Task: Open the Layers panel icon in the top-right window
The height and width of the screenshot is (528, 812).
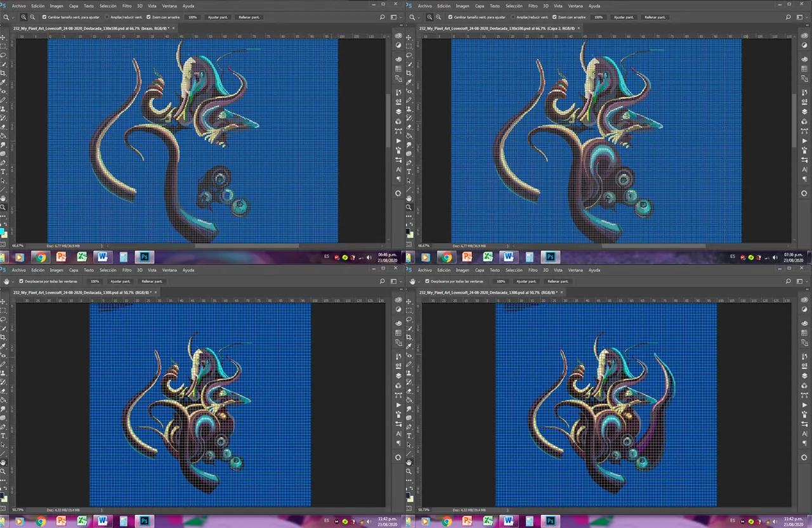Action: pyautogui.click(x=804, y=112)
